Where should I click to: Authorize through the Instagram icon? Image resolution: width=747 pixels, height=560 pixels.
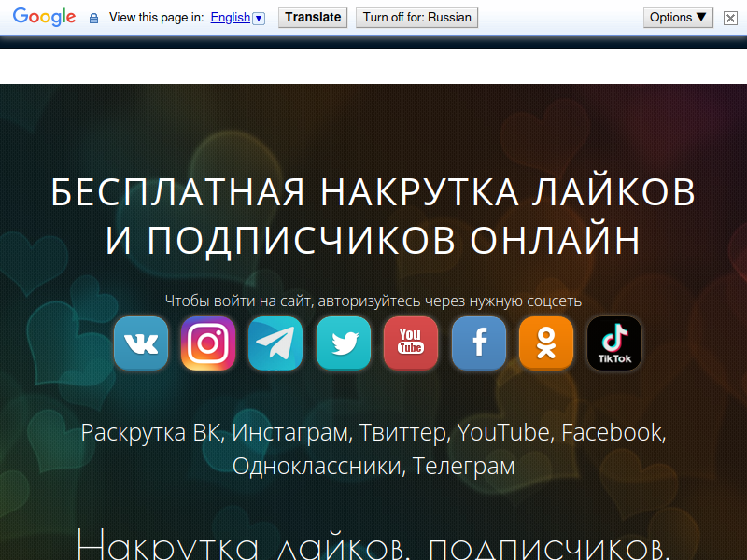click(x=208, y=343)
